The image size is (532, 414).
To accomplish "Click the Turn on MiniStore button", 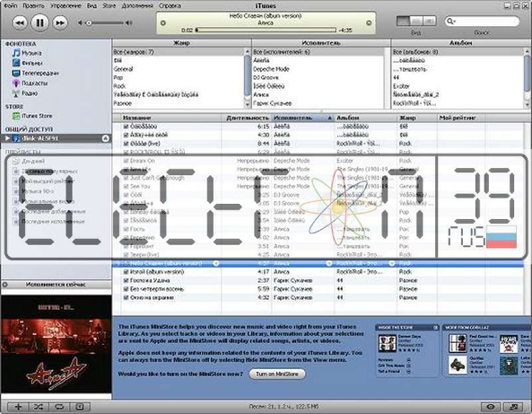I will pos(277,374).
